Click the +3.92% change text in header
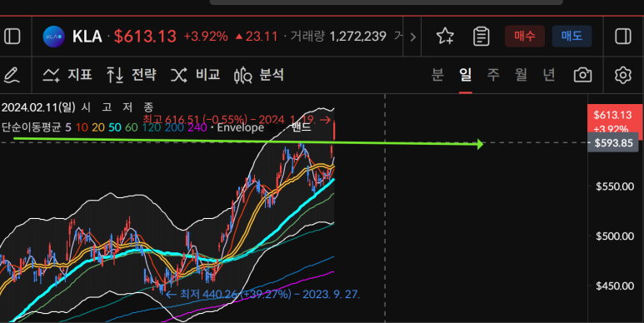This screenshot has height=323, width=644. click(x=205, y=37)
